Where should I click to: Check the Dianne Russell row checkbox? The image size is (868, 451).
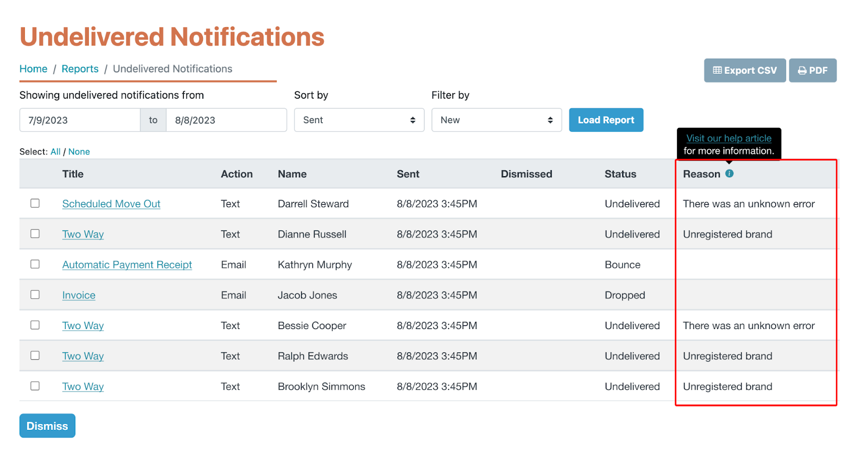click(35, 234)
